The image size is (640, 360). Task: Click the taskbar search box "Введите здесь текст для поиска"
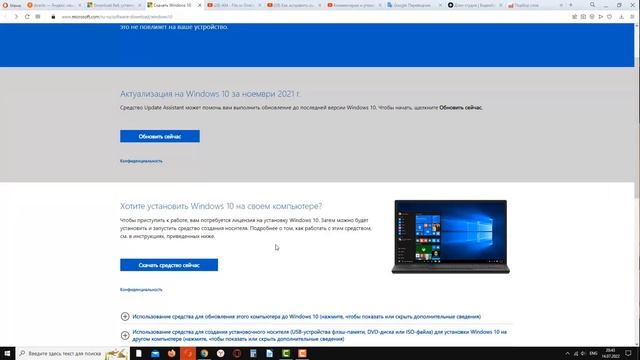click(73, 353)
